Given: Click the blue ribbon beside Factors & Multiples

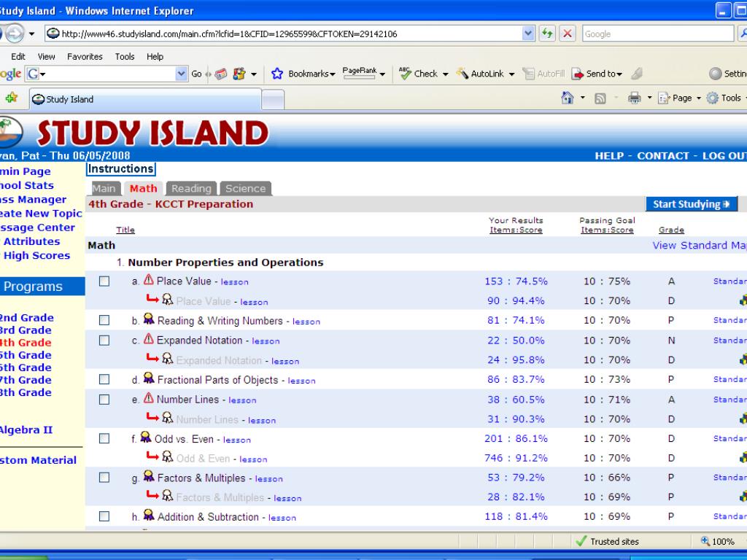Looking at the screenshot, I should point(149,475).
